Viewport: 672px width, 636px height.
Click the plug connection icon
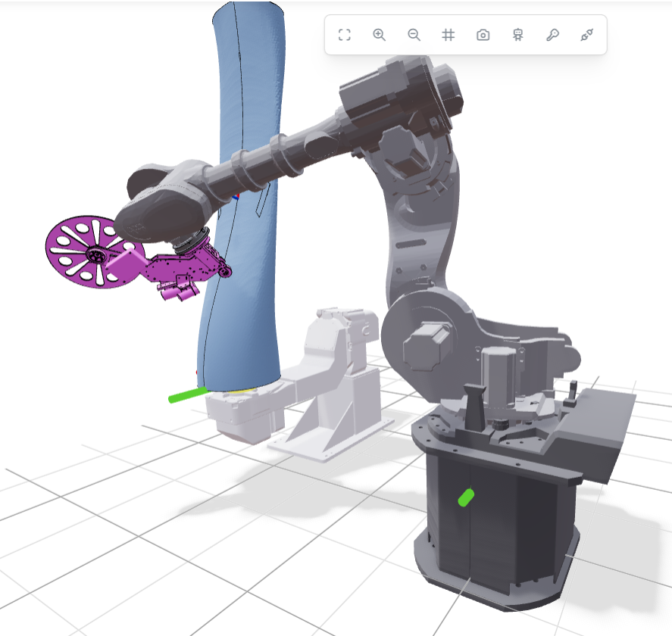point(587,35)
